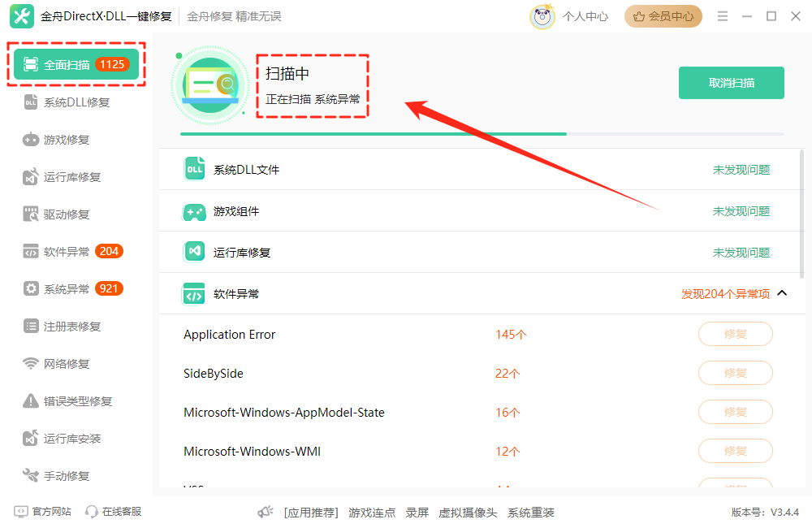Click 发现204个异常项 status text
Viewport: 812px width, 528px height.
[725, 294]
